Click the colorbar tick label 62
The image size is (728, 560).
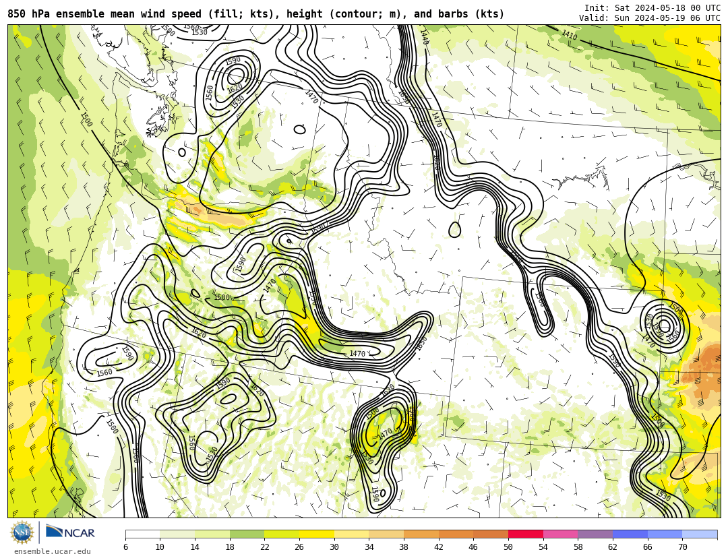tap(612, 547)
